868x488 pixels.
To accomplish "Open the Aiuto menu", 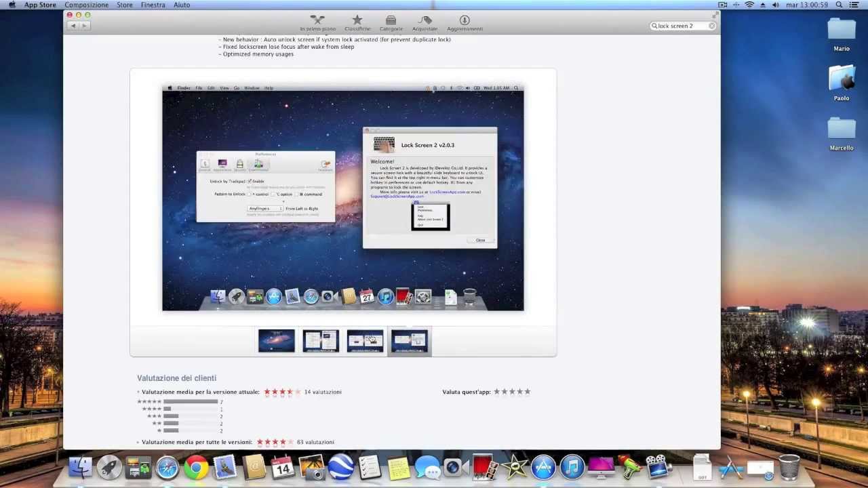I will pyautogui.click(x=182, y=5).
